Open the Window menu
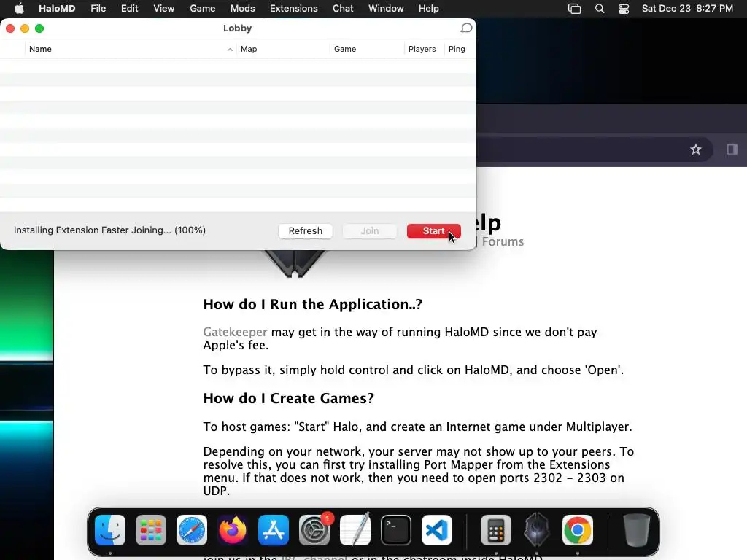The image size is (747, 560). click(x=386, y=9)
